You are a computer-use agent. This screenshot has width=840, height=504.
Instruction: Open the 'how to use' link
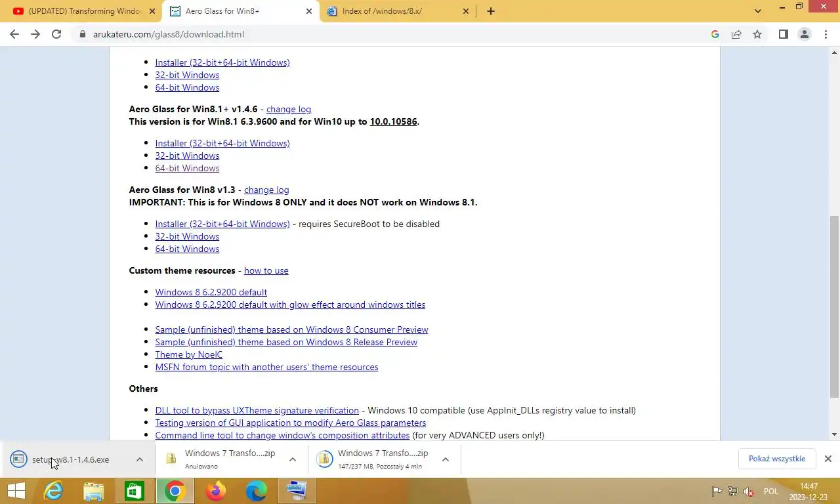pos(266,270)
